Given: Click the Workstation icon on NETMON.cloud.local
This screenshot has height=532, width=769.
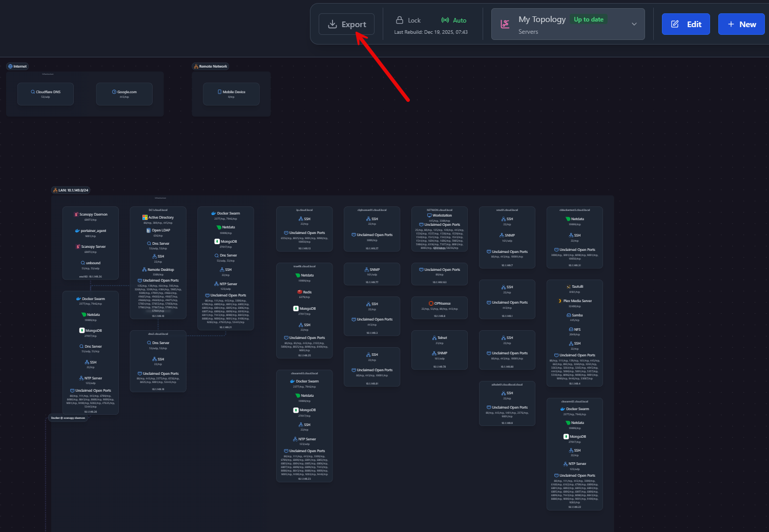Looking at the screenshot, I should (x=429, y=216).
